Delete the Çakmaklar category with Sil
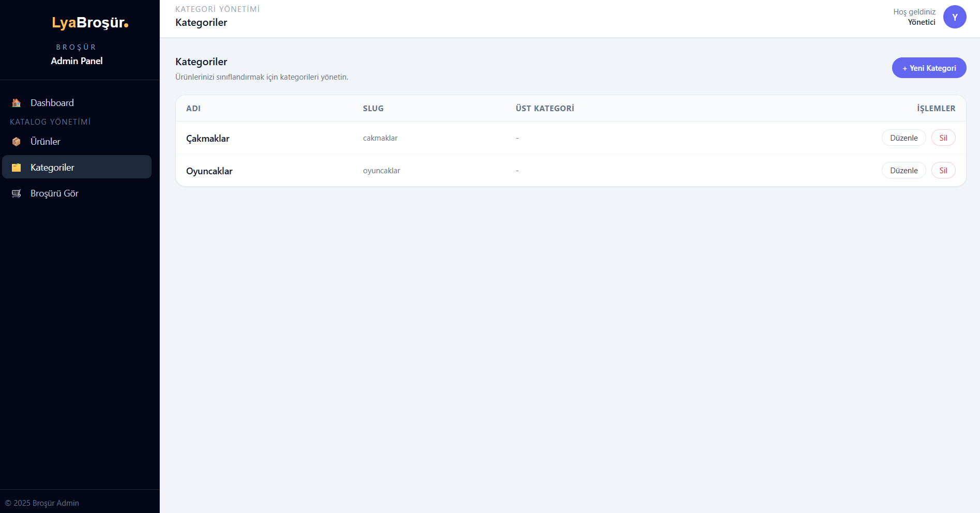The width and height of the screenshot is (980, 513). (943, 138)
